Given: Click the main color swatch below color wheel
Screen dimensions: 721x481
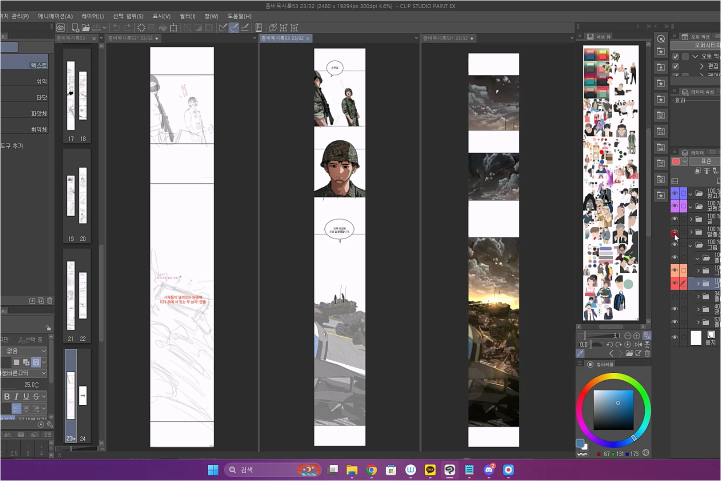Looking at the screenshot, I should [580, 443].
